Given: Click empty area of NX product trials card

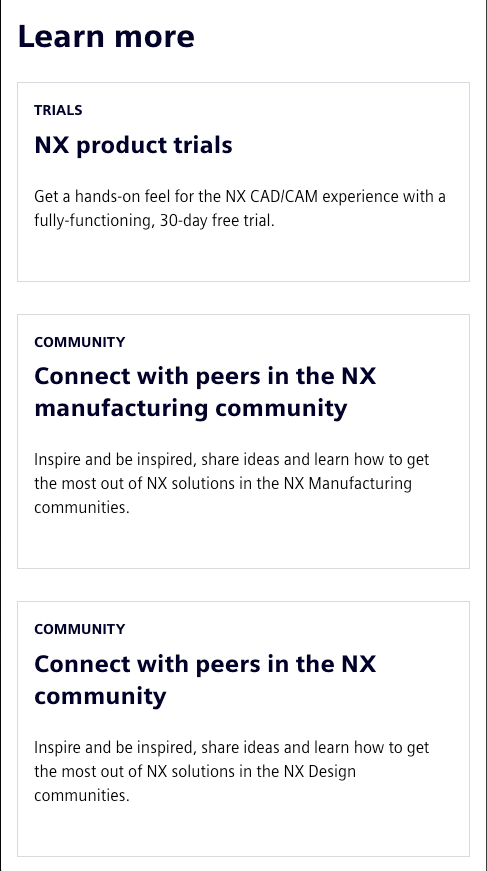Looking at the screenshot, I should coord(243,254).
